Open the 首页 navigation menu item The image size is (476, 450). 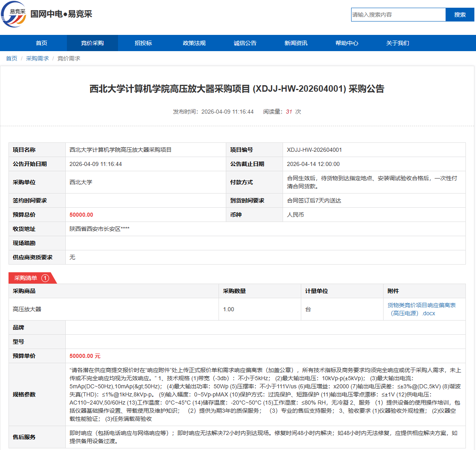point(41,43)
